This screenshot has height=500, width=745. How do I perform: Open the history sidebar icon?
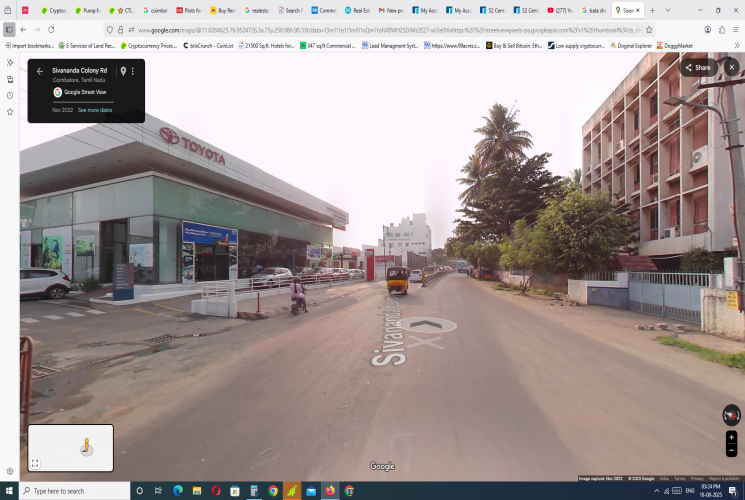click(x=10, y=96)
